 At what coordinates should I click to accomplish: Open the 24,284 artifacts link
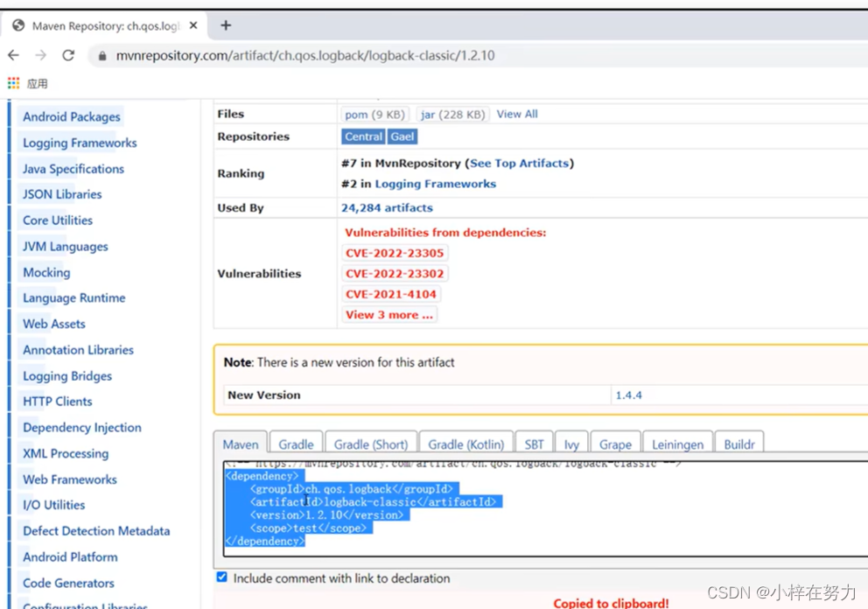pos(387,207)
